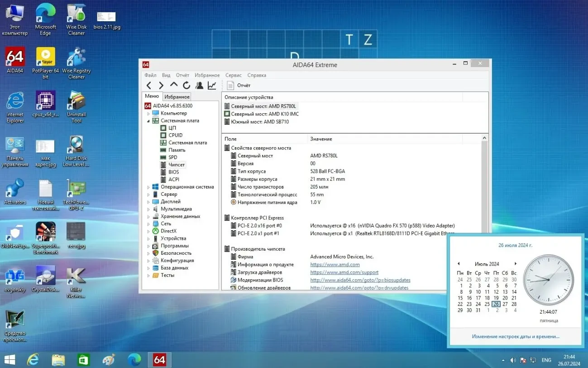
Task: Click the user info icon on the toolbar
Action: click(x=199, y=85)
